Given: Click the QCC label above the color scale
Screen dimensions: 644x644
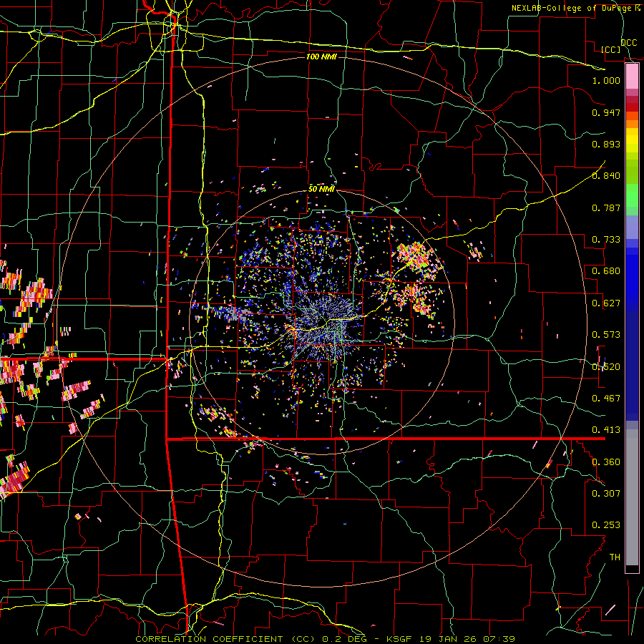Looking at the screenshot, I should (x=629, y=43).
